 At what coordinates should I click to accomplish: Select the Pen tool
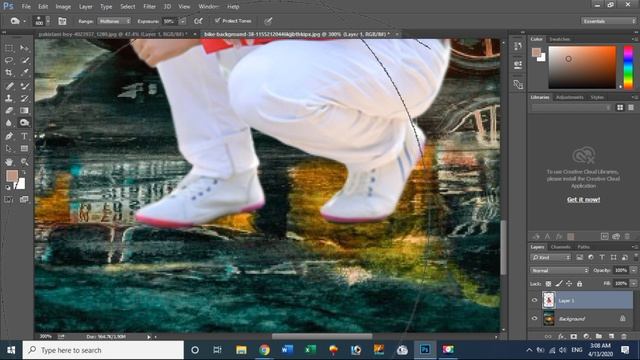pos(9,136)
